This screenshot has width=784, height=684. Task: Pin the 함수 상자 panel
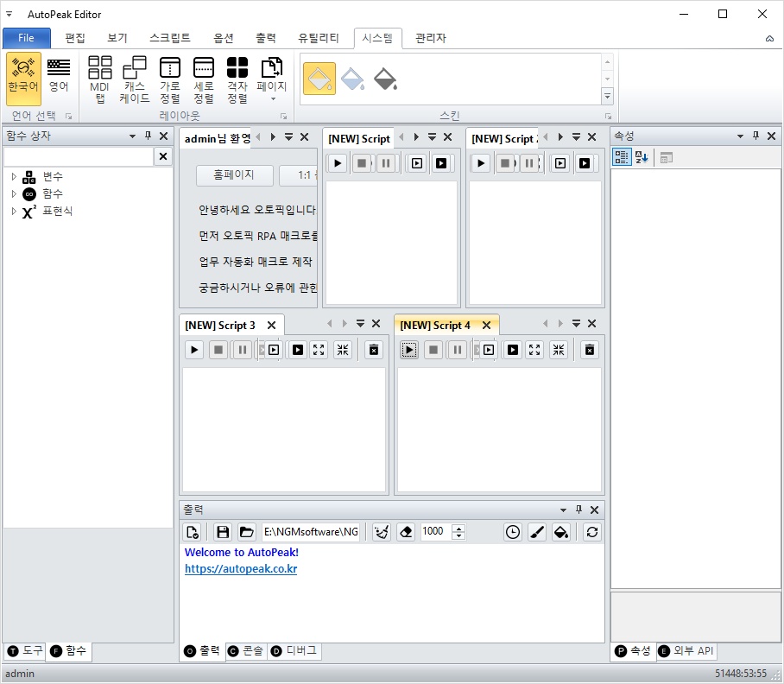point(148,136)
